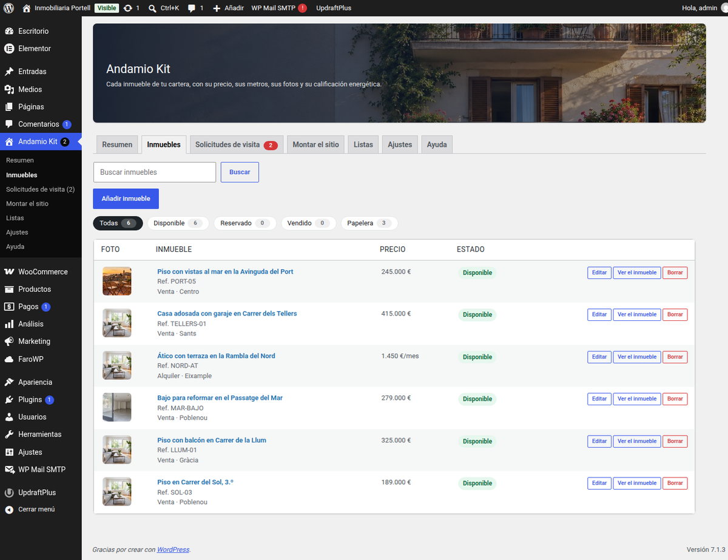The height and width of the screenshot is (560, 728).
Task: Open the WordPress footer link
Action: 173,550
